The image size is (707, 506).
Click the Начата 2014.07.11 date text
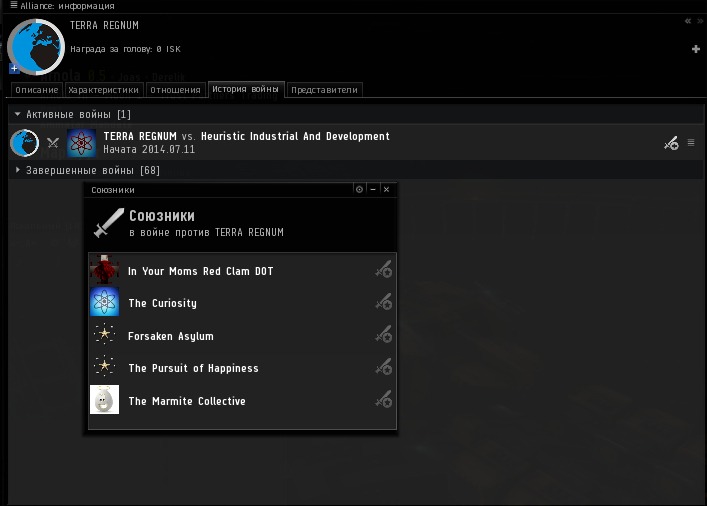click(149, 149)
